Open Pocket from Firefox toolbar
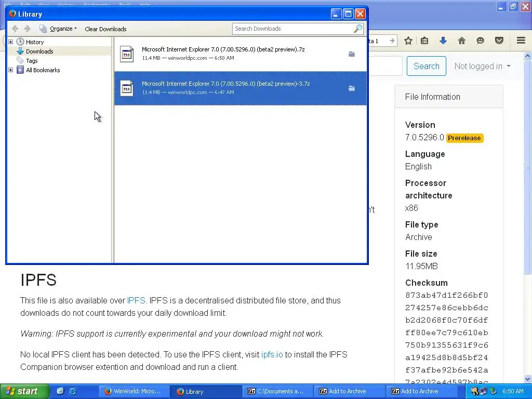The width and height of the screenshot is (532, 399). click(x=499, y=41)
